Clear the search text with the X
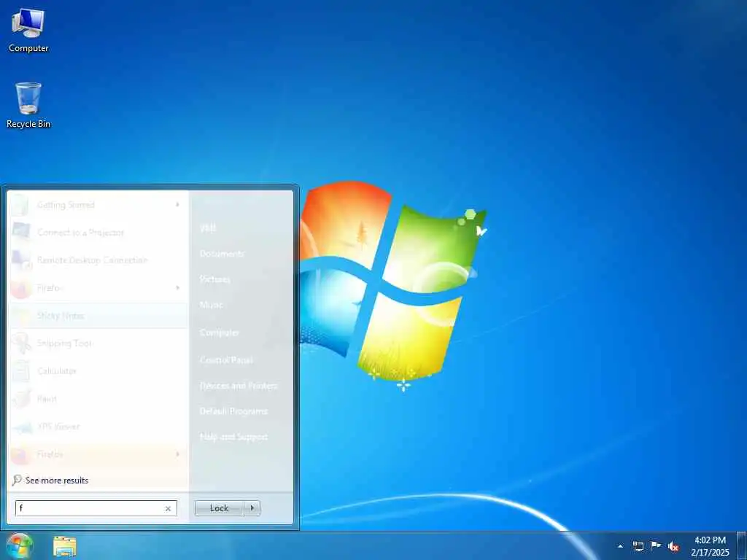Image resolution: width=747 pixels, height=560 pixels. click(x=168, y=508)
